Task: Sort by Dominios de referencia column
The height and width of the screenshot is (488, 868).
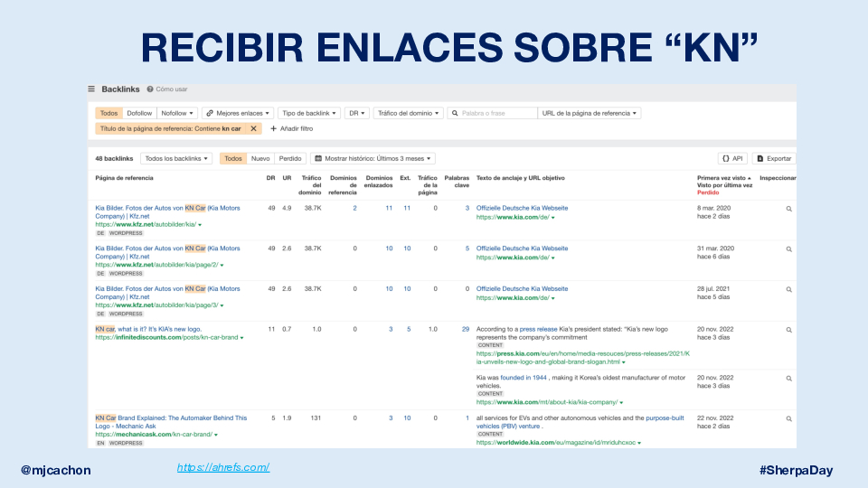Action: tap(343, 185)
